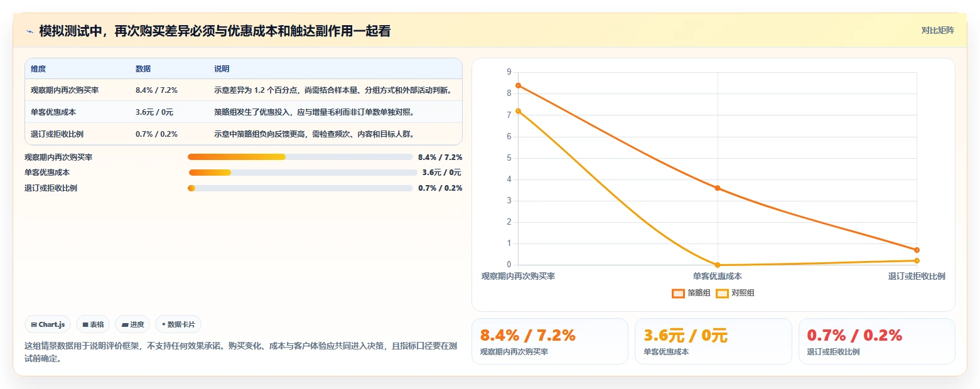The image size is (980, 389).
Task: Toggle 策略组 series in chart legend
Action: pos(691,293)
